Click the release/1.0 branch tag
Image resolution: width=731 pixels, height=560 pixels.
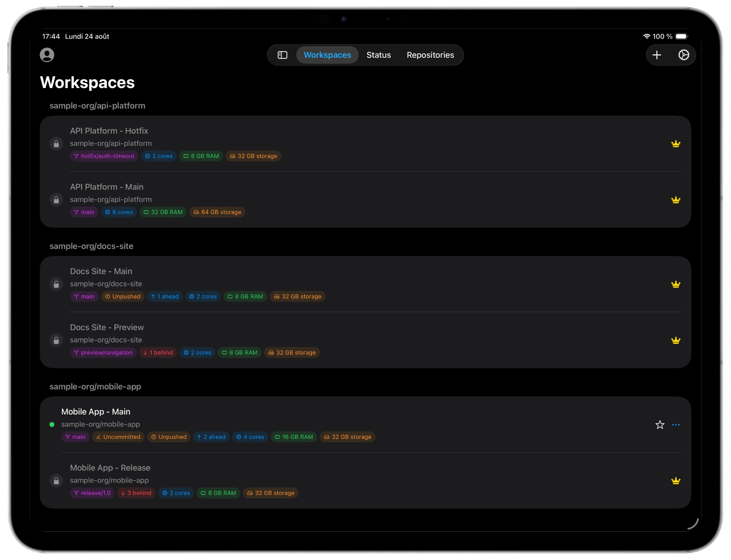coord(92,493)
